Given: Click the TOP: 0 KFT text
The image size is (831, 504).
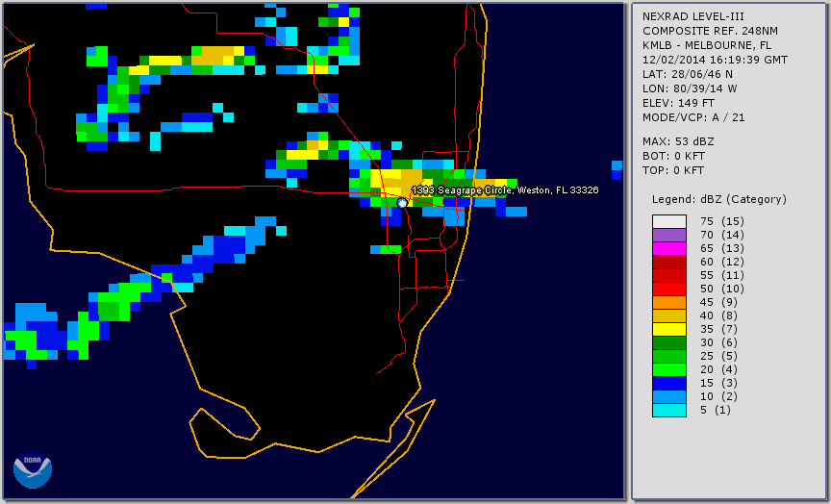Looking at the screenshot, I should [673, 170].
